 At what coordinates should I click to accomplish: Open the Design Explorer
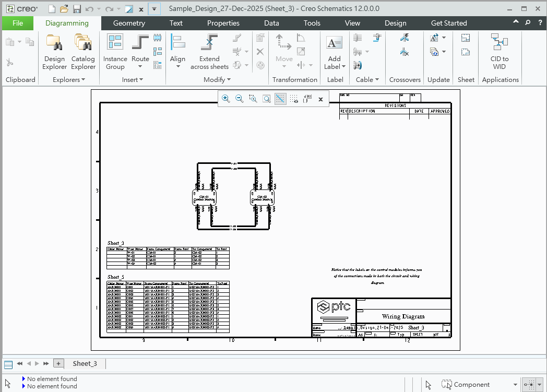(54, 52)
